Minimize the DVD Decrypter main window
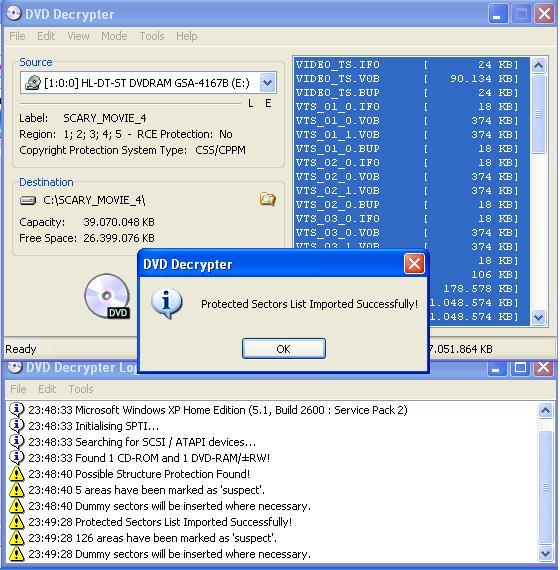The image size is (560, 570). click(497, 15)
